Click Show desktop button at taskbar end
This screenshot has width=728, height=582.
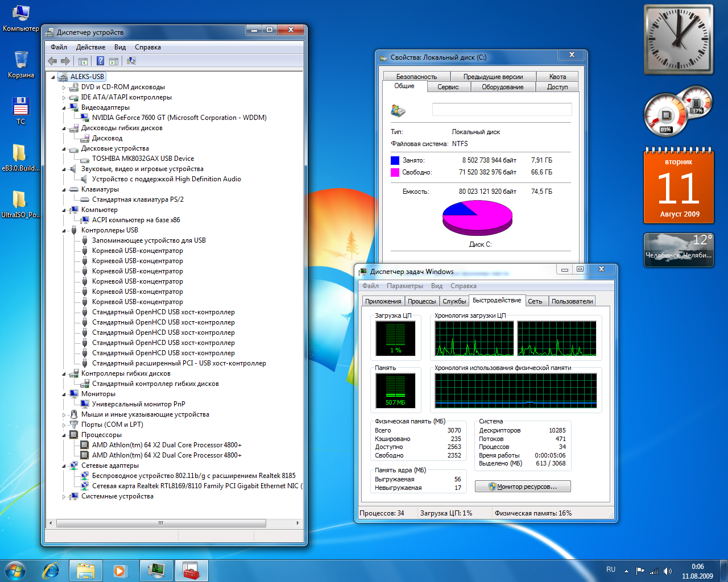723,571
